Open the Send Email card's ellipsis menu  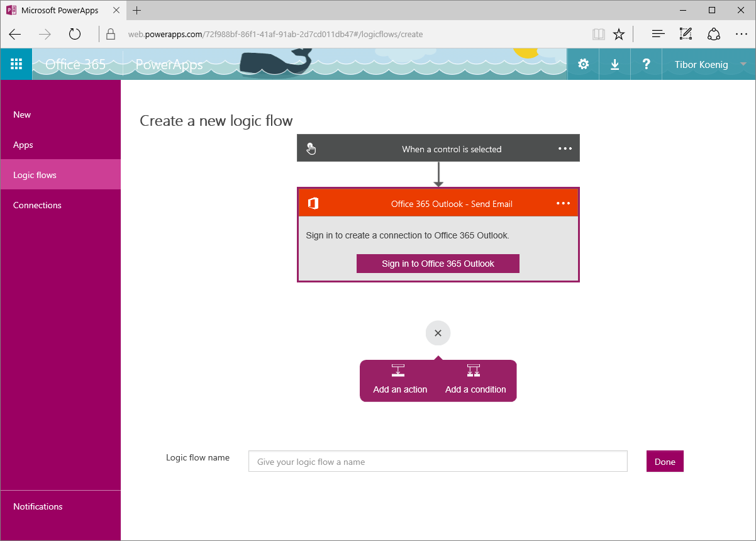coord(564,203)
